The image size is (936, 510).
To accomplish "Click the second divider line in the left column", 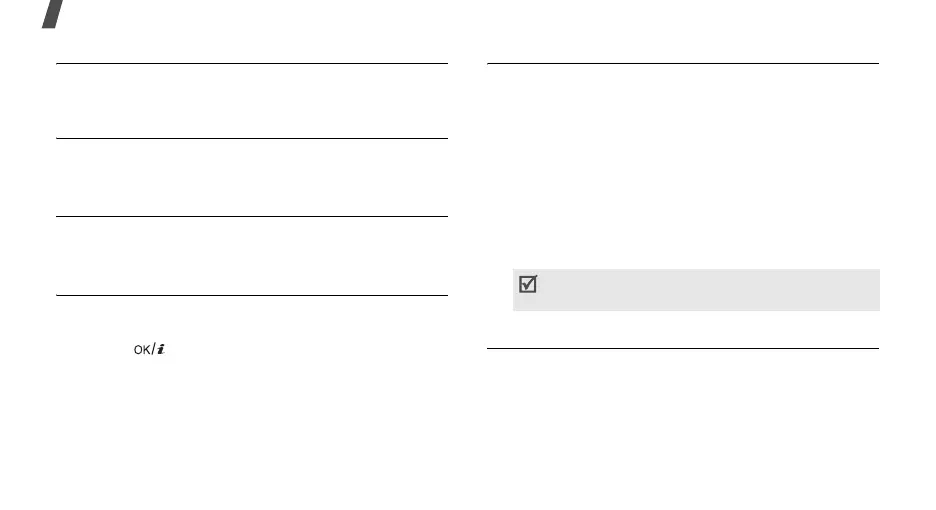I will (251, 139).
